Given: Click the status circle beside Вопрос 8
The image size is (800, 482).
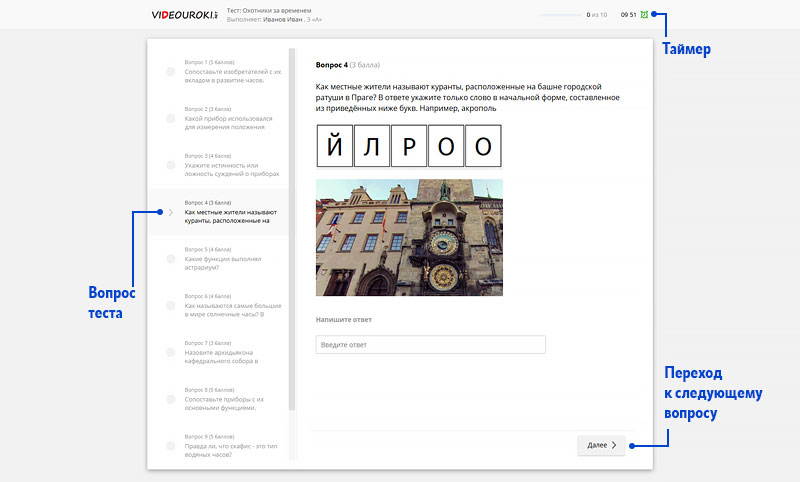Looking at the screenshot, I should tap(171, 399).
